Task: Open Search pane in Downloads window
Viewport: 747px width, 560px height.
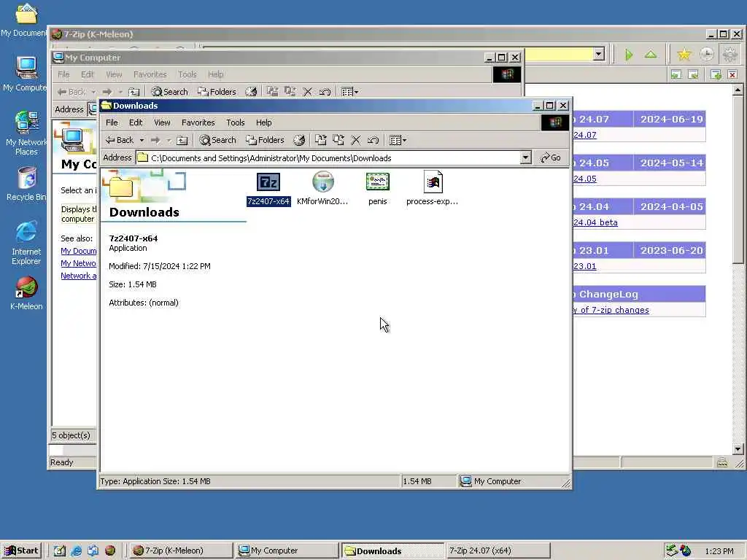Action: [217, 140]
